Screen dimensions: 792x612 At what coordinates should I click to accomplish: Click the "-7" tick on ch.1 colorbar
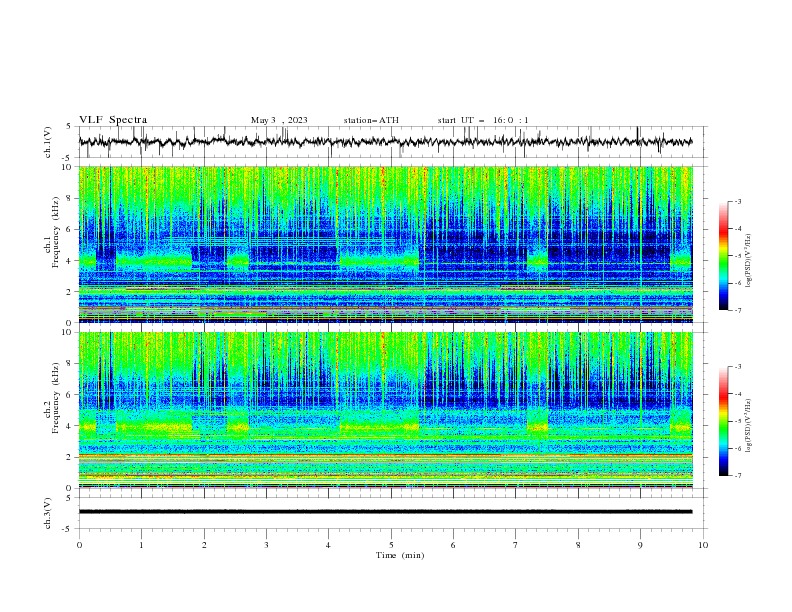click(x=737, y=310)
